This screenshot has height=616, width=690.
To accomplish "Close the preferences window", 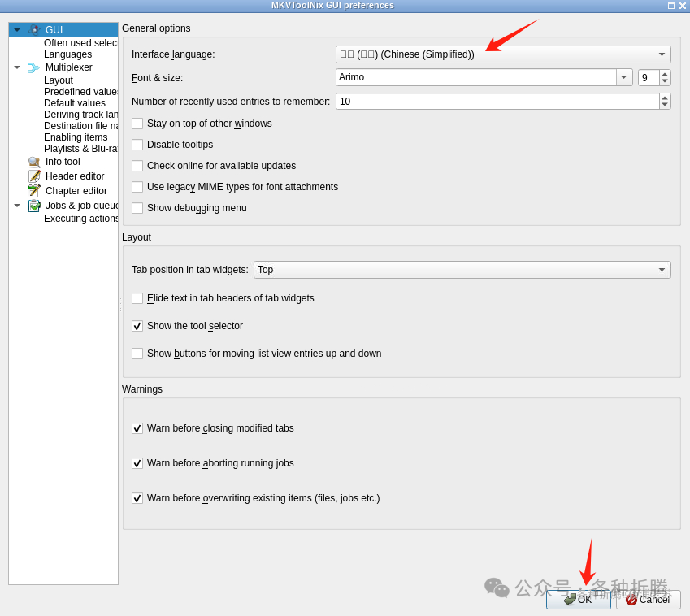I will pyautogui.click(x=683, y=6).
